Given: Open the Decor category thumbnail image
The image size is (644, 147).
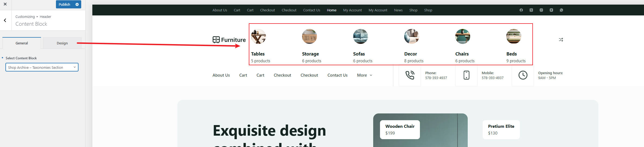Looking at the screenshot, I should (x=411, y=36).
